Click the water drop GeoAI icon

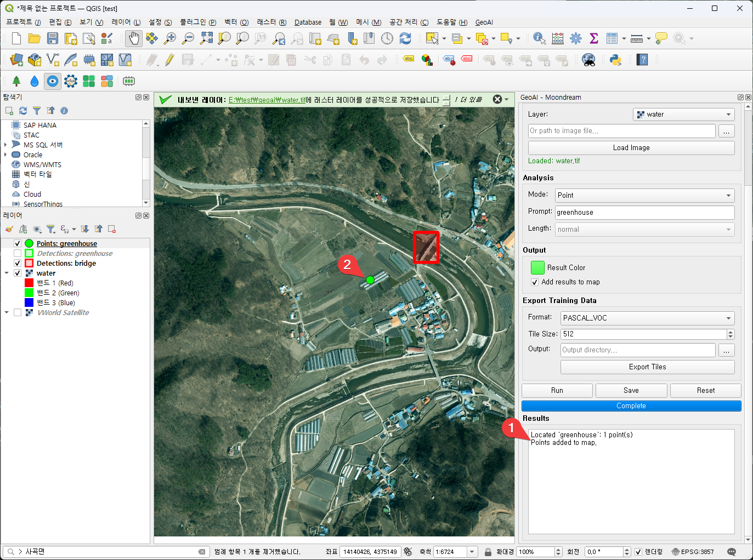[x=35, y=81]
